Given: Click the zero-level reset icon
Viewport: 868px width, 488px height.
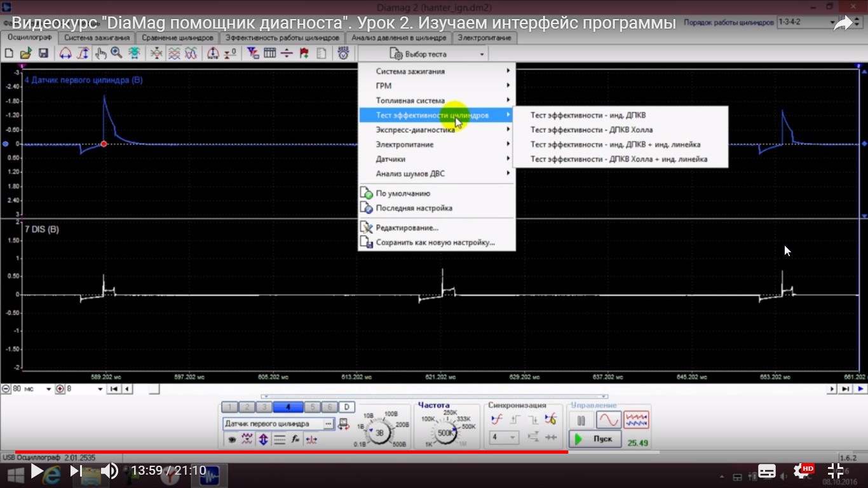Looking at the screenshot, I should [x=231, y=54].
